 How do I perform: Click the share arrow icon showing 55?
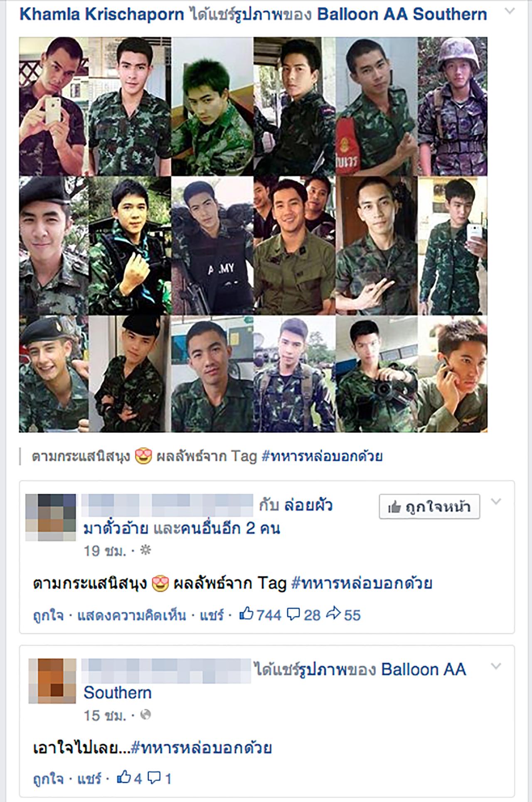333,613
